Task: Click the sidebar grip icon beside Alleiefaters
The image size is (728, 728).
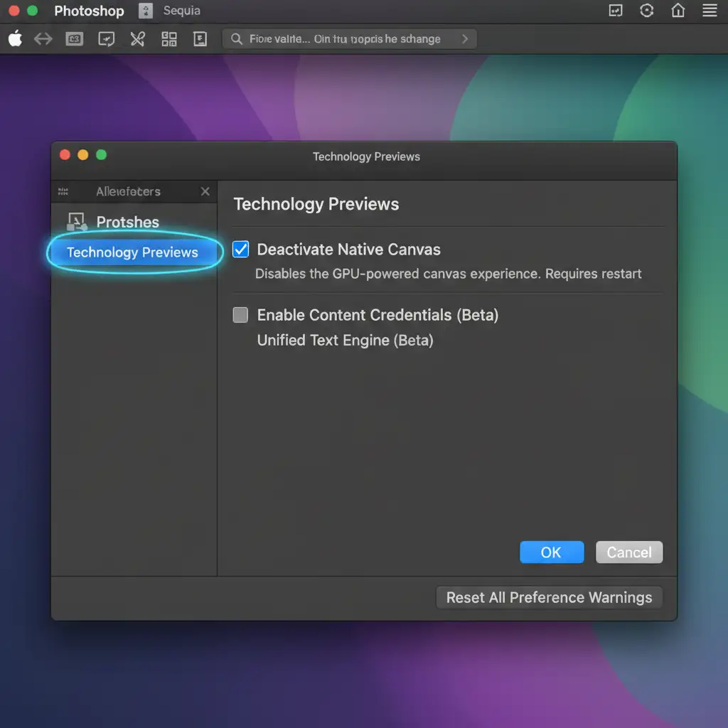Action: click(x=63, y=191)
